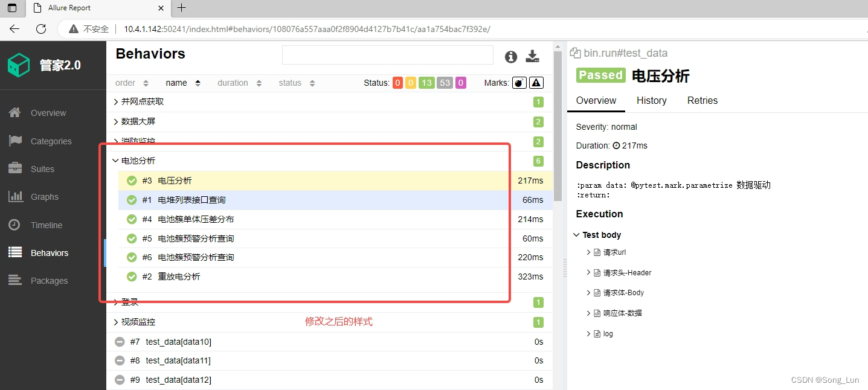The image size is (868, 390).
Task: Open test #9 test_data[data12]
Action: click(x=329, y=380)
